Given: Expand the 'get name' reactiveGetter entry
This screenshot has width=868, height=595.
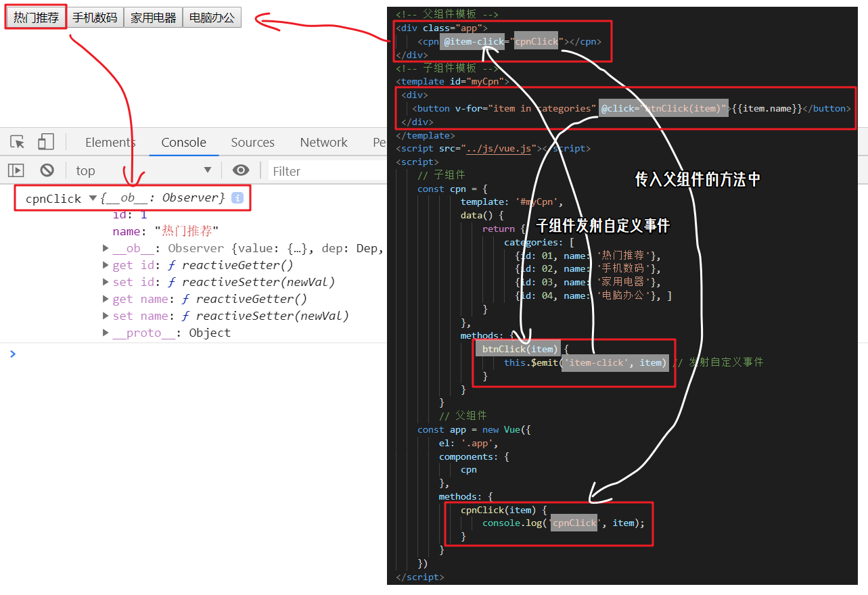Looking at the screenshot, I should click(x=106, y=299).
